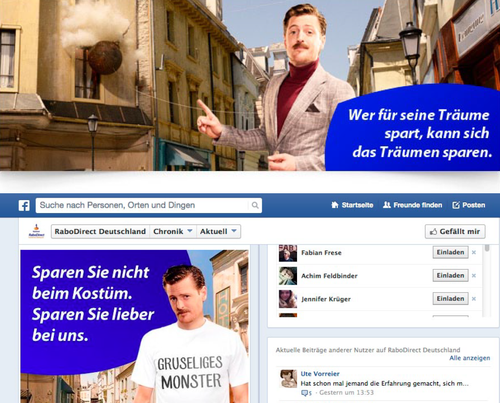The image size is (500, 403).
Task: Click the Freunde finden people icon
Action: pyautogui.click(x=387, y=205)
